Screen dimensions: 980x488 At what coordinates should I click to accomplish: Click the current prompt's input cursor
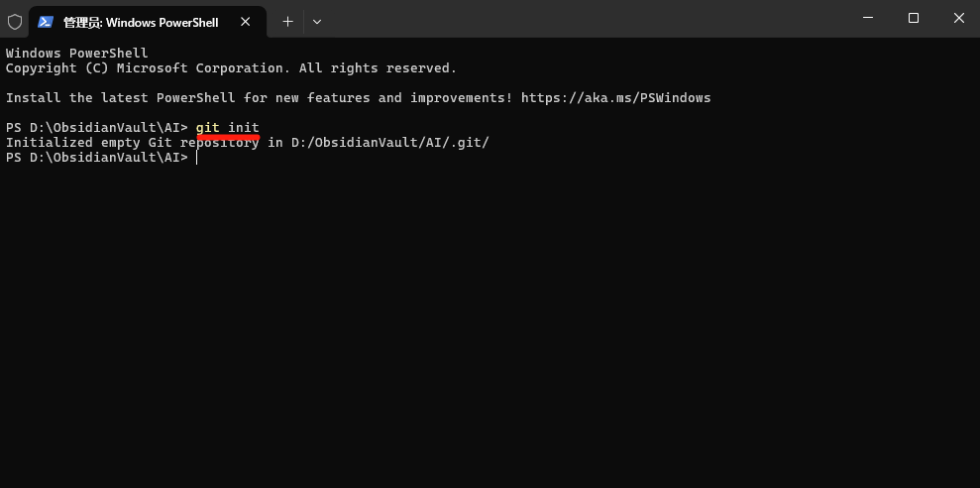[x=197, y=158]
